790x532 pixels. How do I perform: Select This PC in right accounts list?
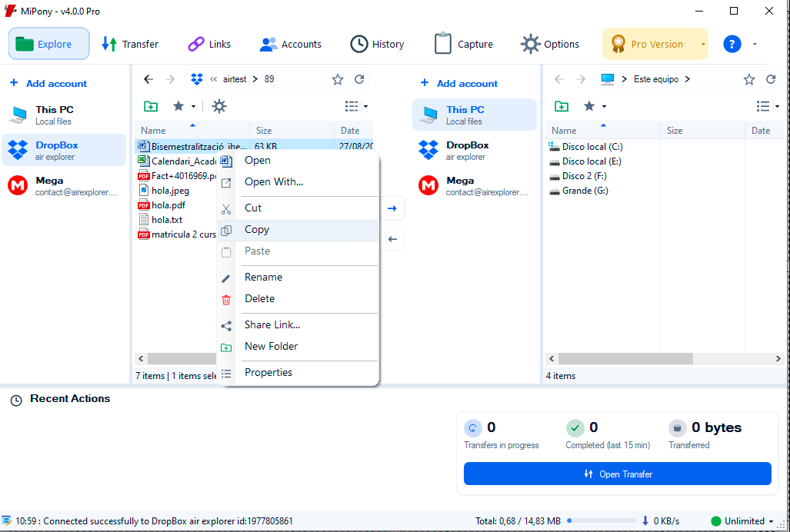[x=475, y=115]
